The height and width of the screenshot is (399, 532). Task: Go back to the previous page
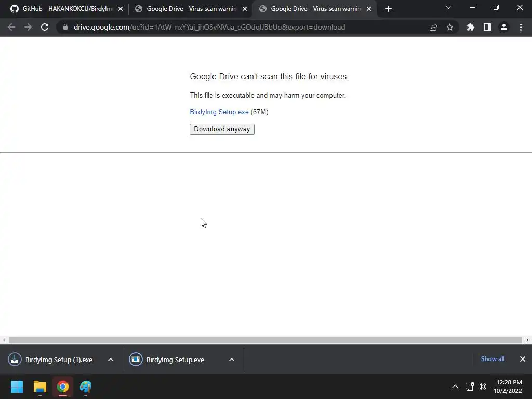(11, 27)
